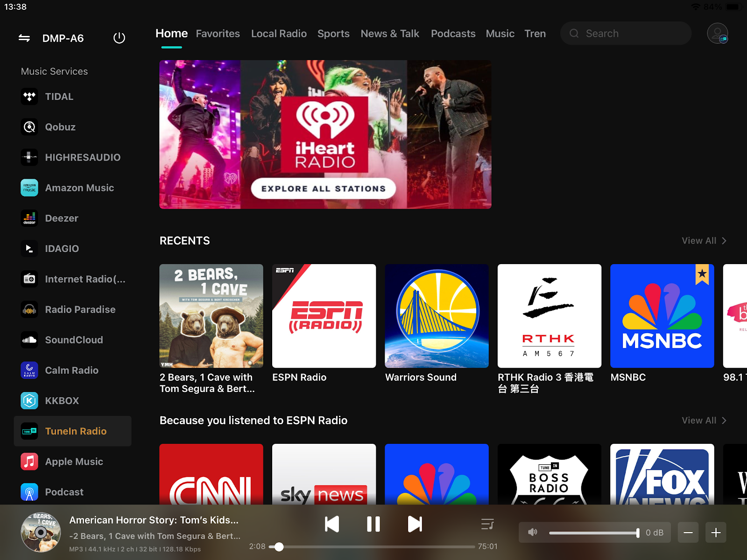Open the Qobuz service icon
Screen dimensions: 747x560
(x=29, y=127)
